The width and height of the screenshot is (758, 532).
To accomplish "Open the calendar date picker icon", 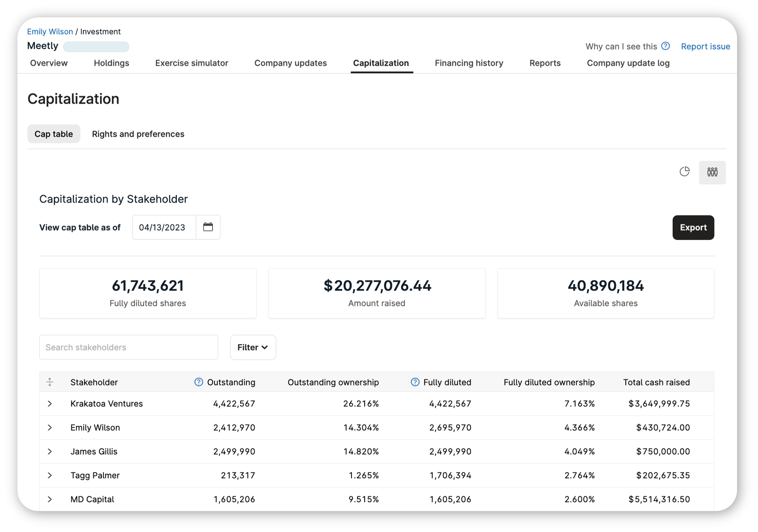I will [208, 227].
